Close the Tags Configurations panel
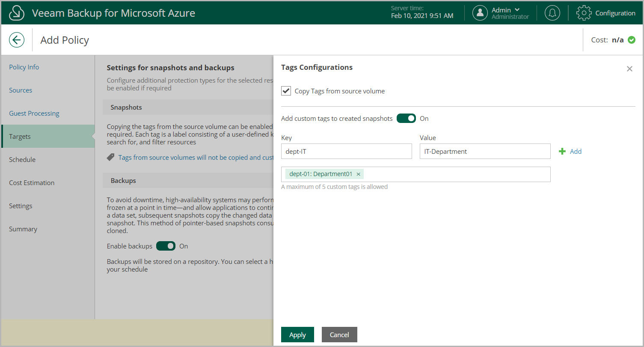 coord(629,69)
